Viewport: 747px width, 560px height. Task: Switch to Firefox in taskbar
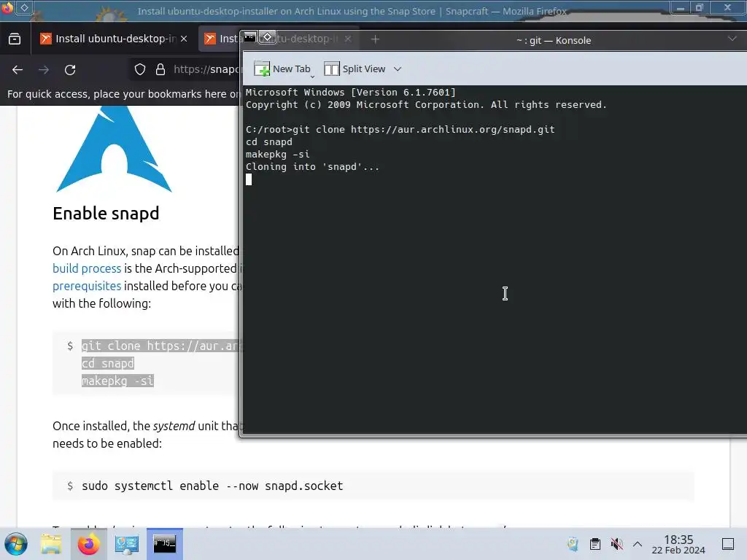point(89,544)
